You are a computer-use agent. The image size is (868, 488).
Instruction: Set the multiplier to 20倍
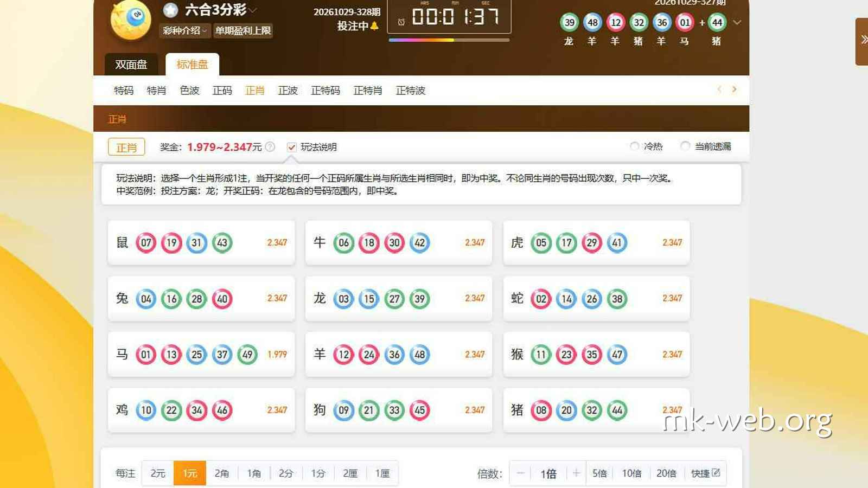click(x=666, y=473)
